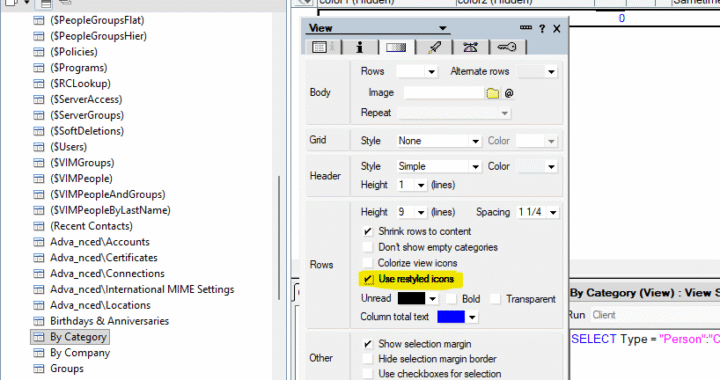Click the properties box help question mark
The height and width of the screenshot is (380, 720).
(x=542, y=28)
